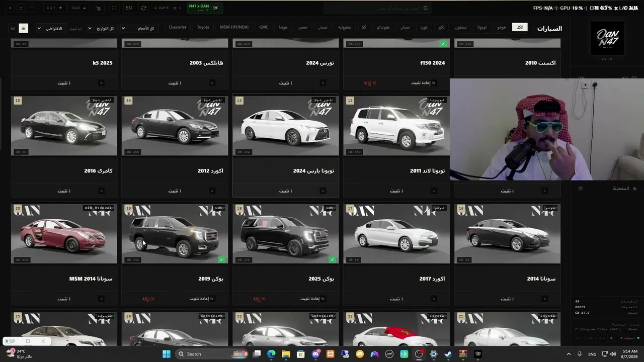
Task: Install the نورس 2024 car
Action: 285,83
